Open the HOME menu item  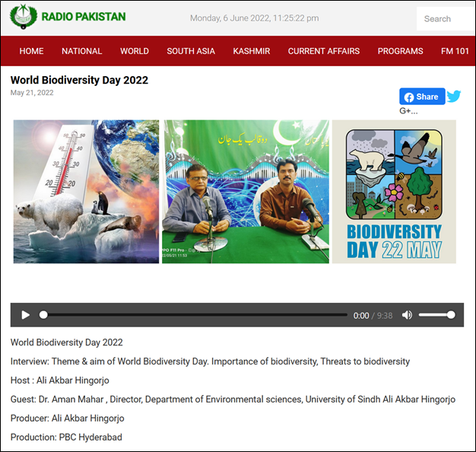click(x=31, y=51)
